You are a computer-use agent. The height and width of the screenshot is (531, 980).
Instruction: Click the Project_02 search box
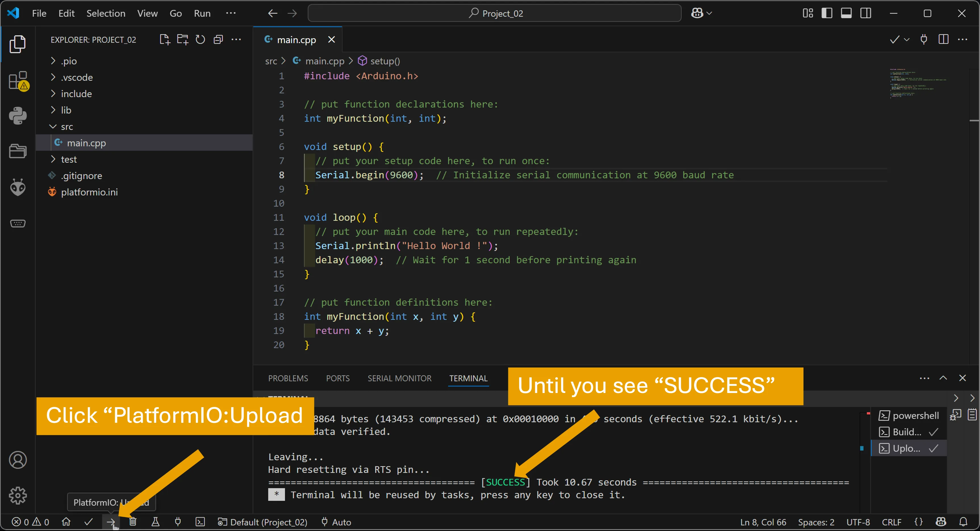click(x=494, y=13)
